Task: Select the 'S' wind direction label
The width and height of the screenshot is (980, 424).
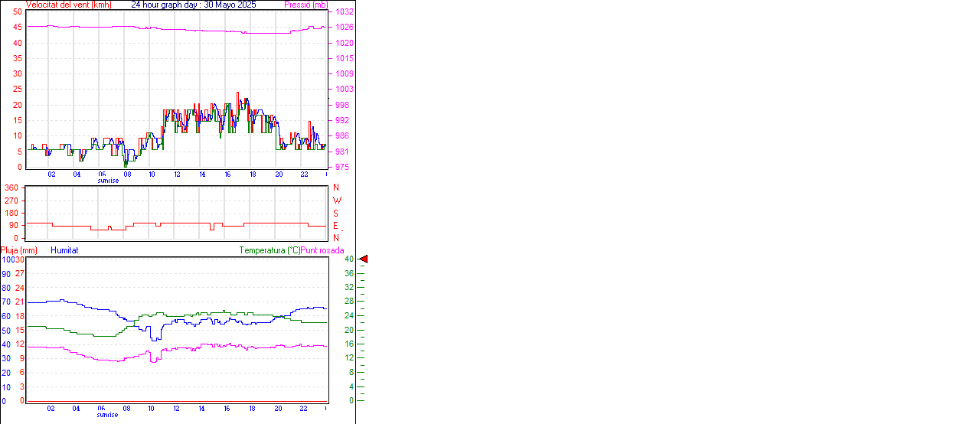Action: click(336, 214)
